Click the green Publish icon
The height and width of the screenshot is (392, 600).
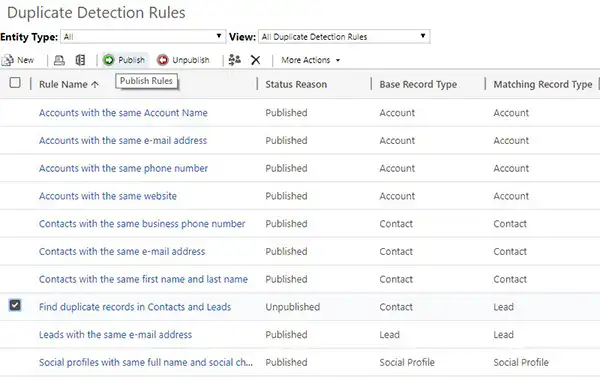point(109,60)
